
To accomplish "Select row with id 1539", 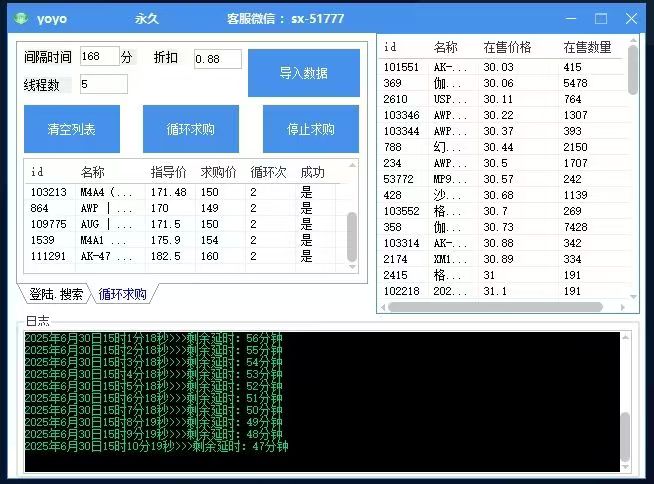I will 184,240.
